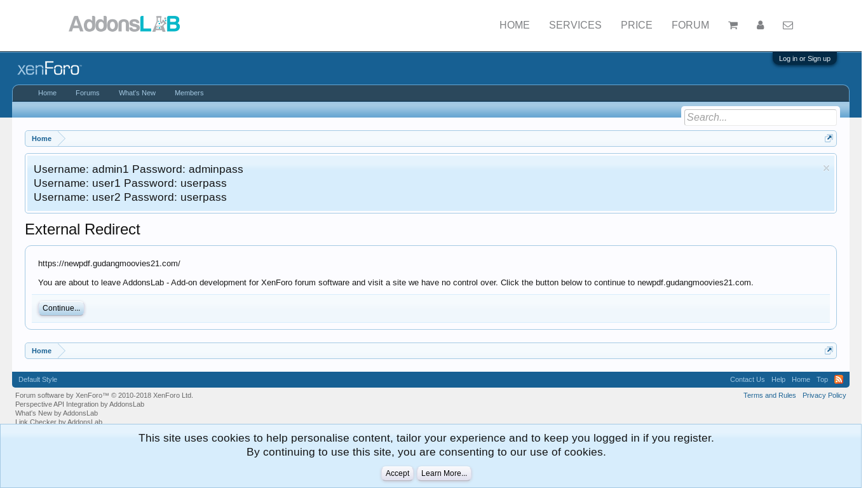Image resolution: width=868 pixels, height=488 pixels.
Task: Click the xenForo logo
Action: pos(50,69)
